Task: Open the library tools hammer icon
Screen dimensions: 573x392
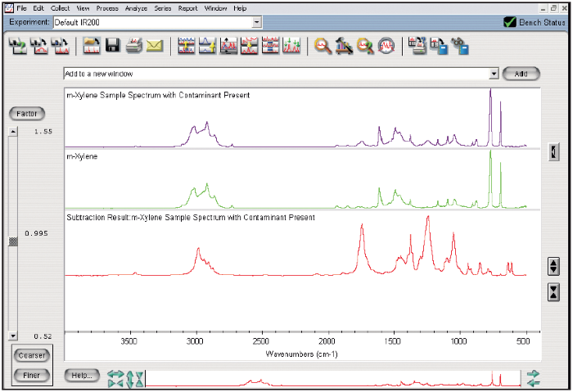Action: click(x=344, y=47)
